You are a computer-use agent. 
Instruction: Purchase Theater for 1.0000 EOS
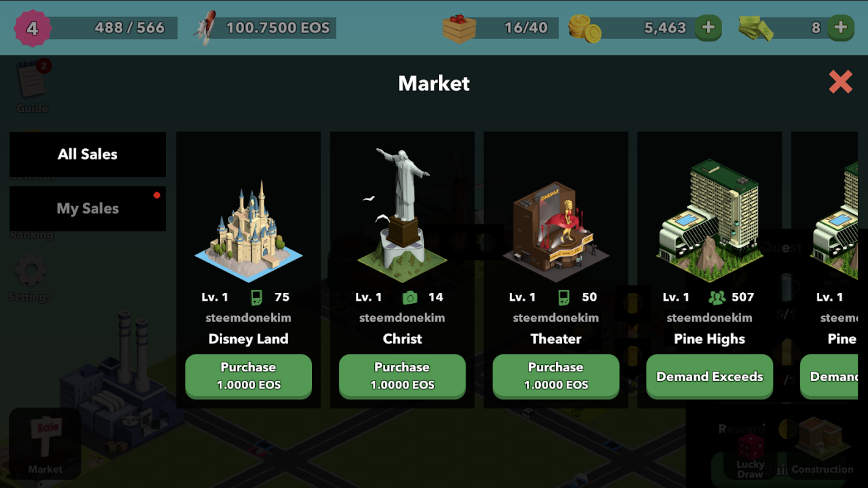point(556,376)
